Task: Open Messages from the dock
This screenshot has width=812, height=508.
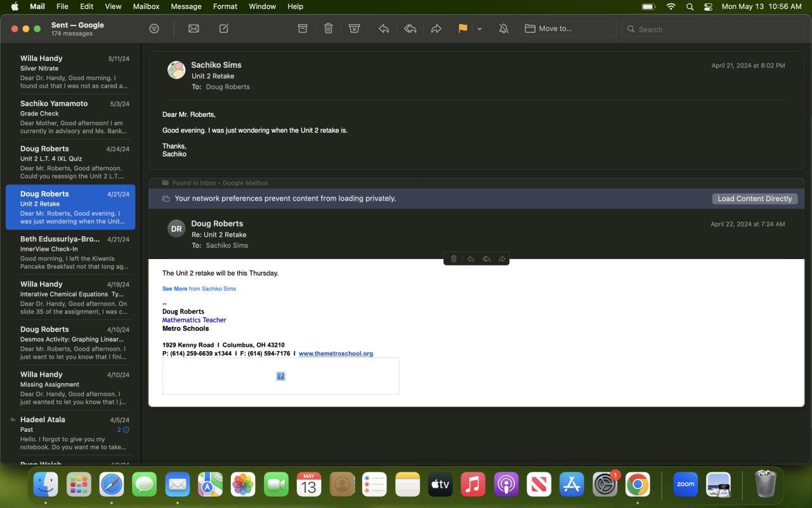Action: click(x=145, y=485)
